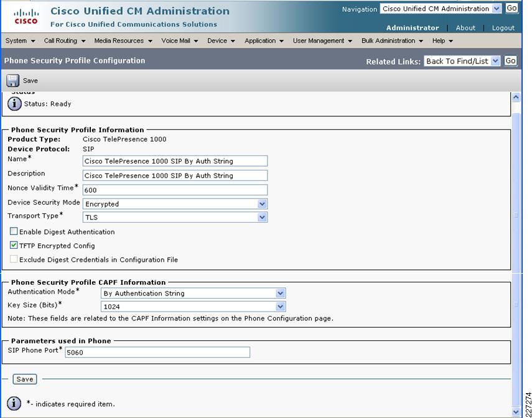This screenshot has height=418, width=532.
Task: Click 'Cisco TelePresence 1000' product type value
Action: pos(124,139)
